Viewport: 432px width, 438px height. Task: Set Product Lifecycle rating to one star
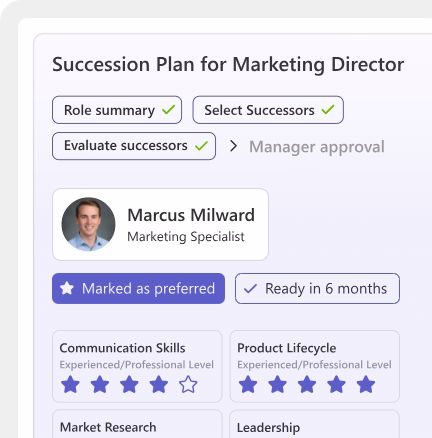click(248, 384)
